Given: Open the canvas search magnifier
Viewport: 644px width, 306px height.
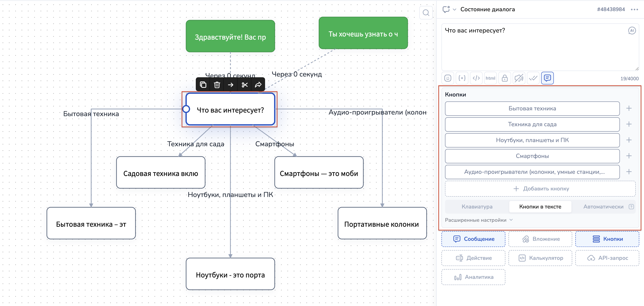Looking at the screenshot, I should [426, 13].
